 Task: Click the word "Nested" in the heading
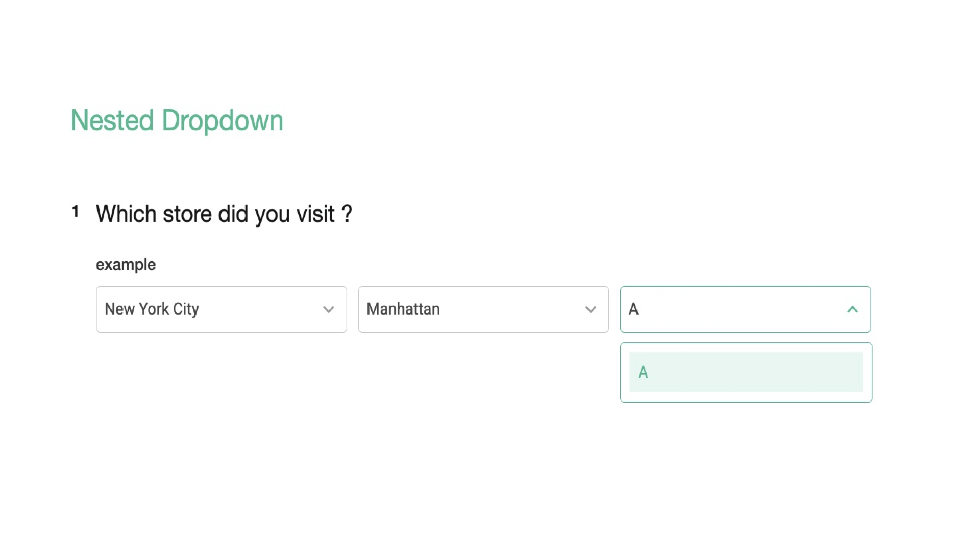tap(112, 121)
